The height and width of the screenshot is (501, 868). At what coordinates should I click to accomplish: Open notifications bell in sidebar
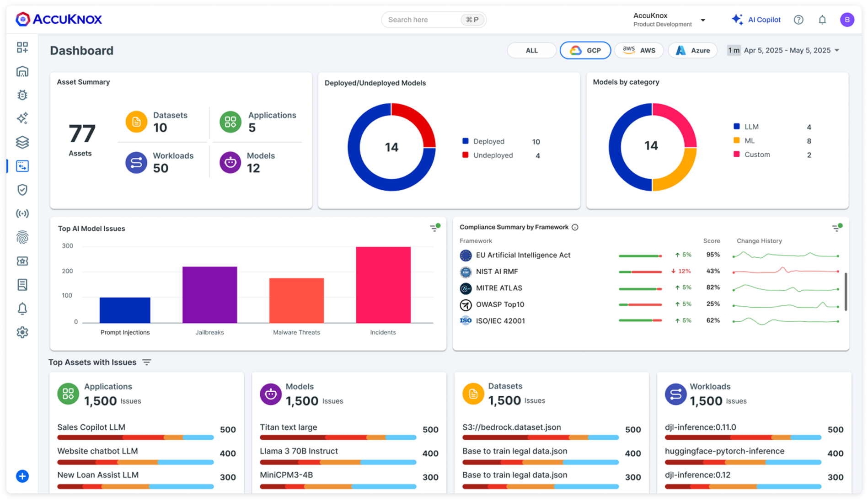click(x=23, y=309)
